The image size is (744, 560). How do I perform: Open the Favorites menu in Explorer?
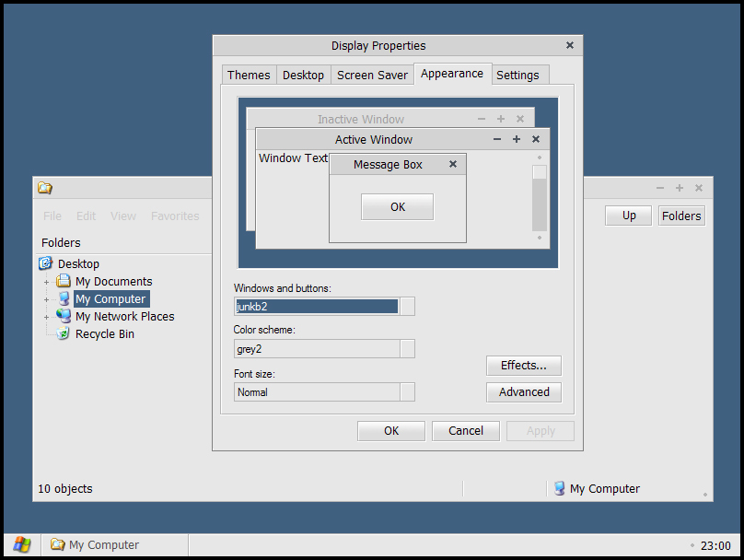pyautogui.click(x=175, y=216)
